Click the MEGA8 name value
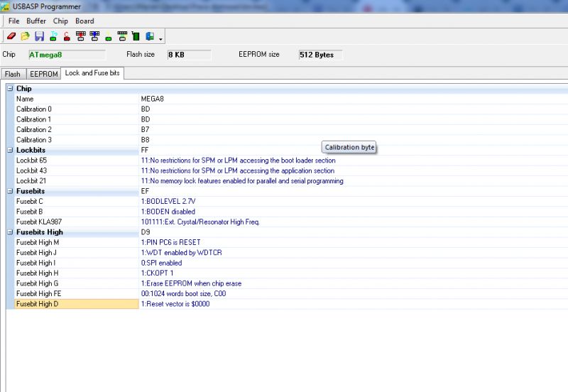 pyautogui.click(x=152, y=99)
